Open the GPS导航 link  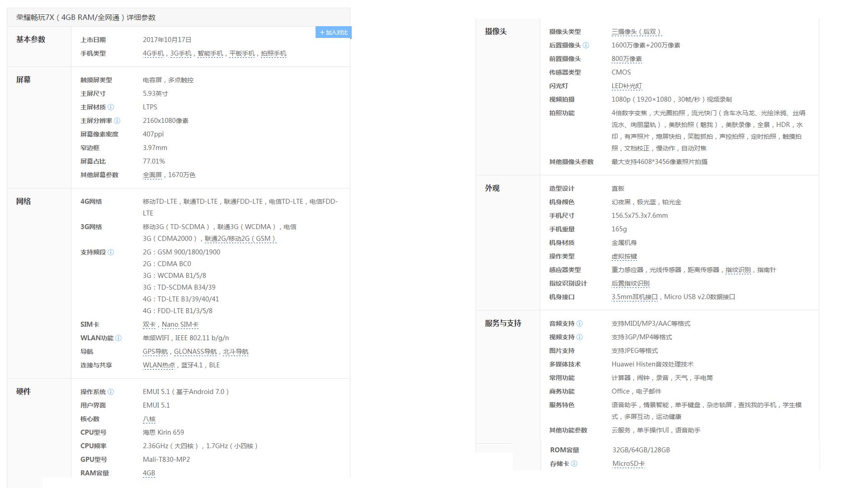[156, 352]
